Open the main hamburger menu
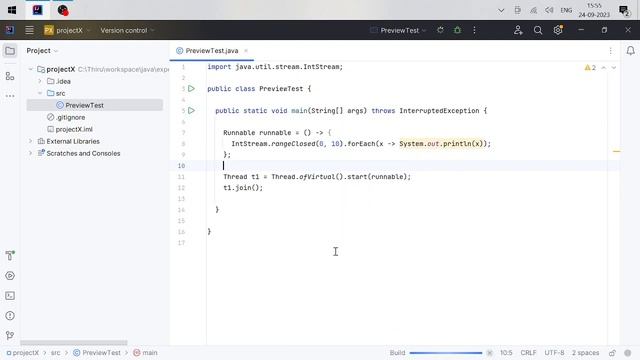The width and height of the screenshot is (640, 360). pos(29,30)
